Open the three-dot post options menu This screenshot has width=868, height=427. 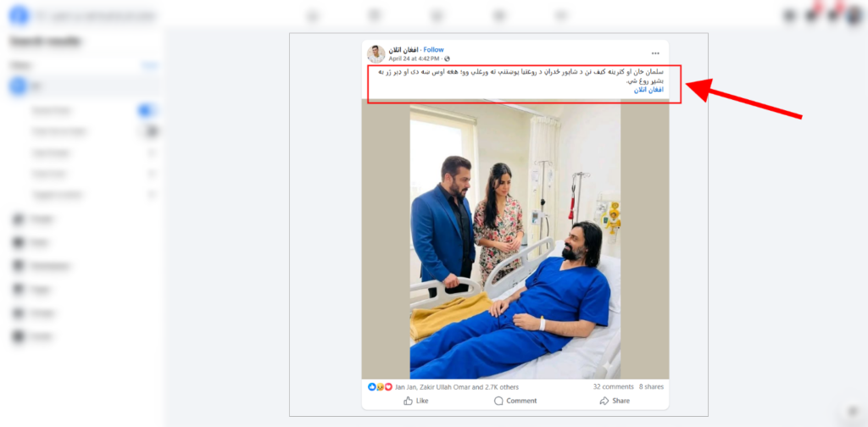(x=655, y=53)
